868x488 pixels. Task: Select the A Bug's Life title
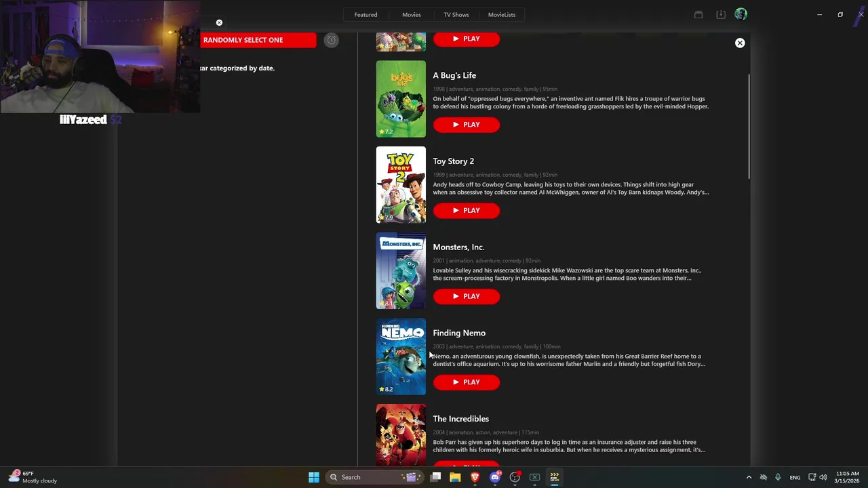pos(454,75)
